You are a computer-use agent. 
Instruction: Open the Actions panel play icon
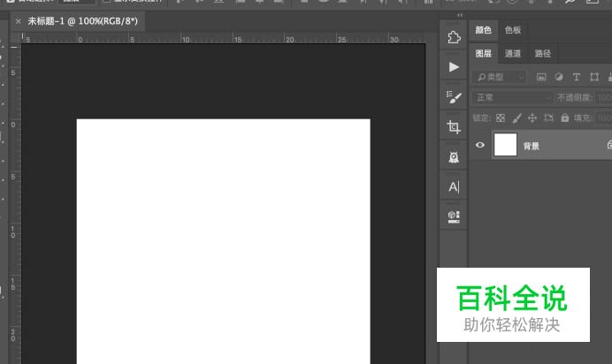tap(454, 67)
